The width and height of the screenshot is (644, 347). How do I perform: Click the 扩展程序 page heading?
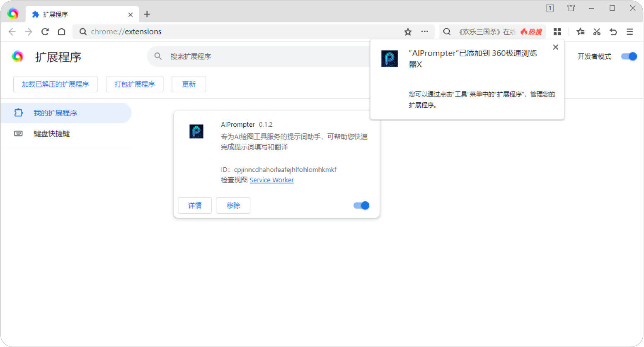(58, 57)
